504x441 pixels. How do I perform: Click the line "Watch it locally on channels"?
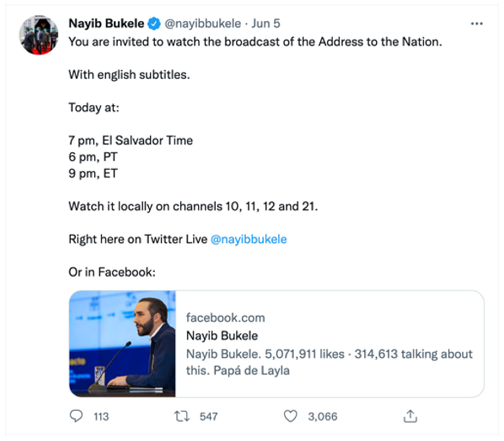(193, 206)
